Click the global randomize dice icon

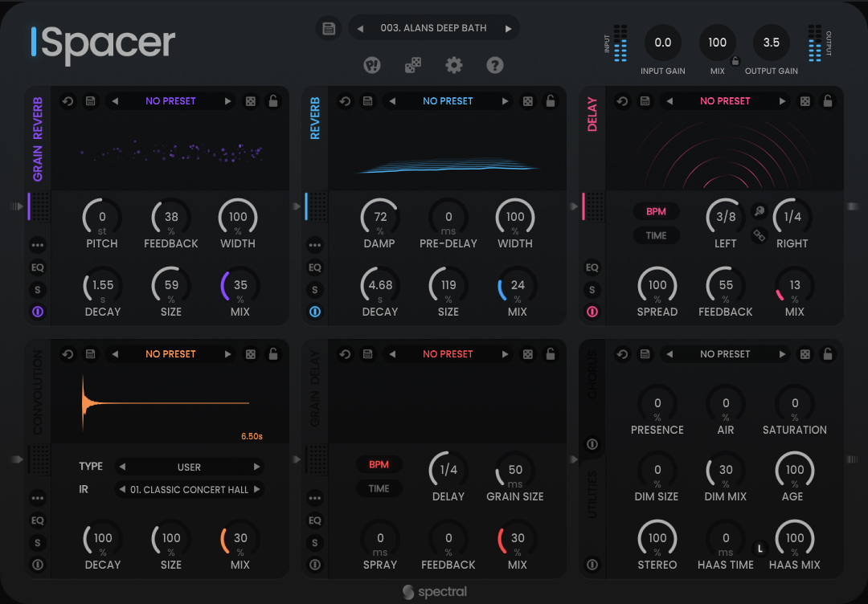click(x=412, y=66)
